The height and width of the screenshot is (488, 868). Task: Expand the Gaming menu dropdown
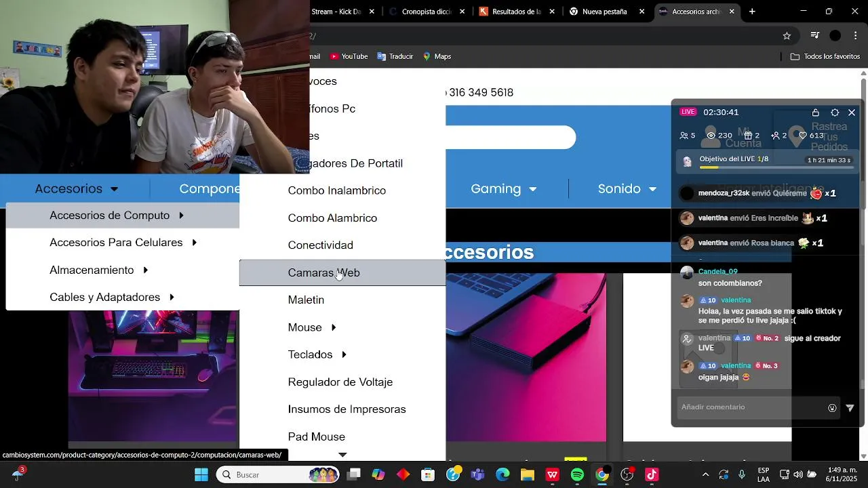pos(533,189)
